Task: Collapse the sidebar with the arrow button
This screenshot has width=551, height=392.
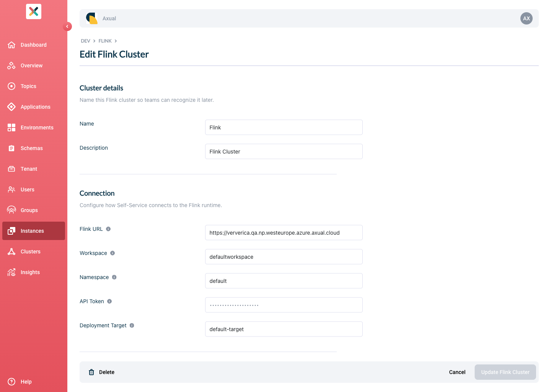Action: pyautogui.click(x=67, y=26)
